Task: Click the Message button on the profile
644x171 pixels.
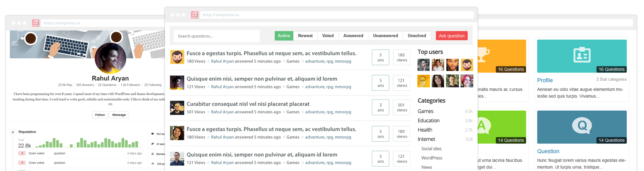Action: pos(119,115)
